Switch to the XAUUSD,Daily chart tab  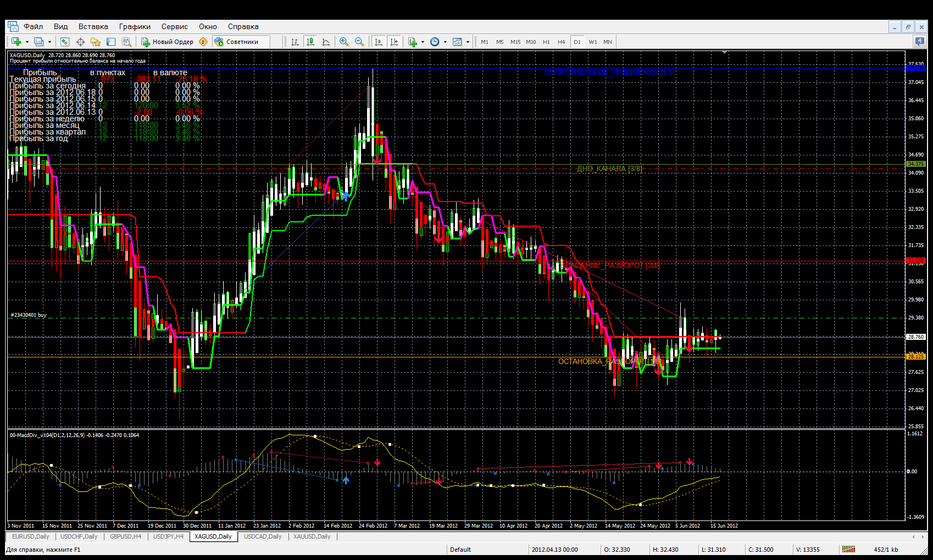point(312,536)
